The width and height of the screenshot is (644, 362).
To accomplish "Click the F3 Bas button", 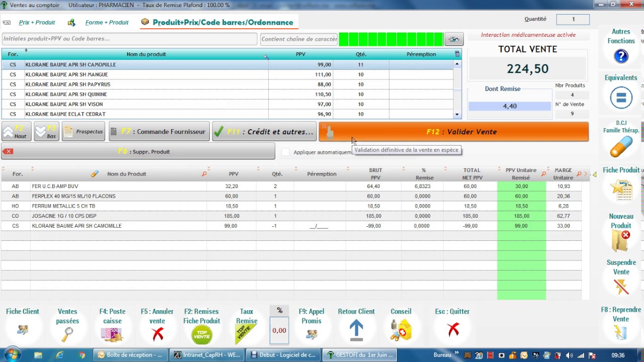I will pos(46,132).
